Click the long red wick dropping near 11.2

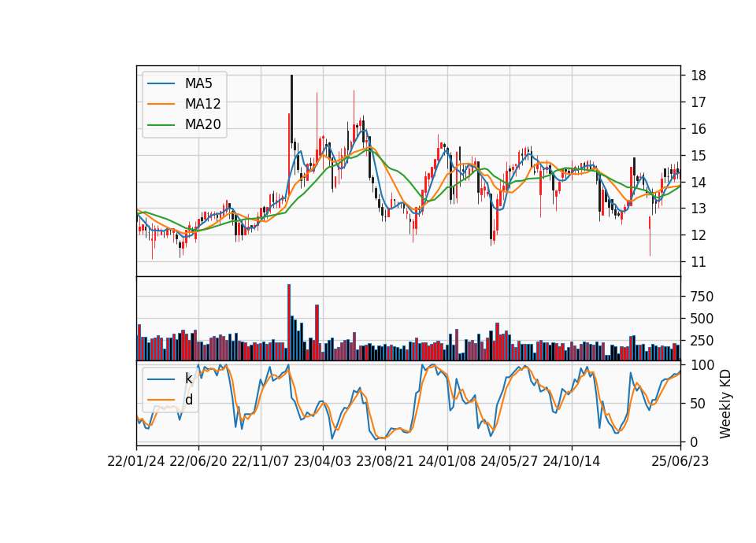(x=650, y=236)
